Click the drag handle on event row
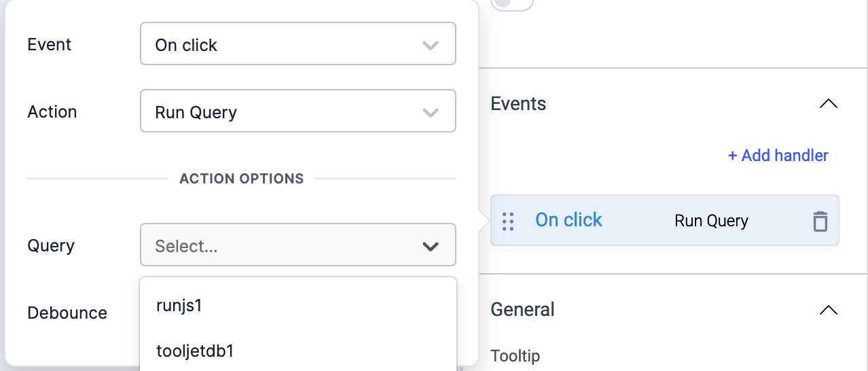The width and height of the screenshot is (868, 371). (x=507, y=221)
